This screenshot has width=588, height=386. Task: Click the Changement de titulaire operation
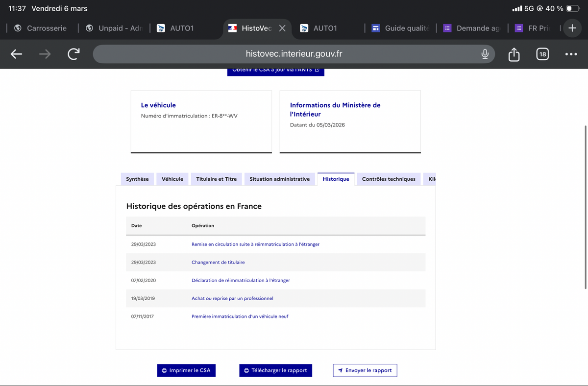(218, 263)
